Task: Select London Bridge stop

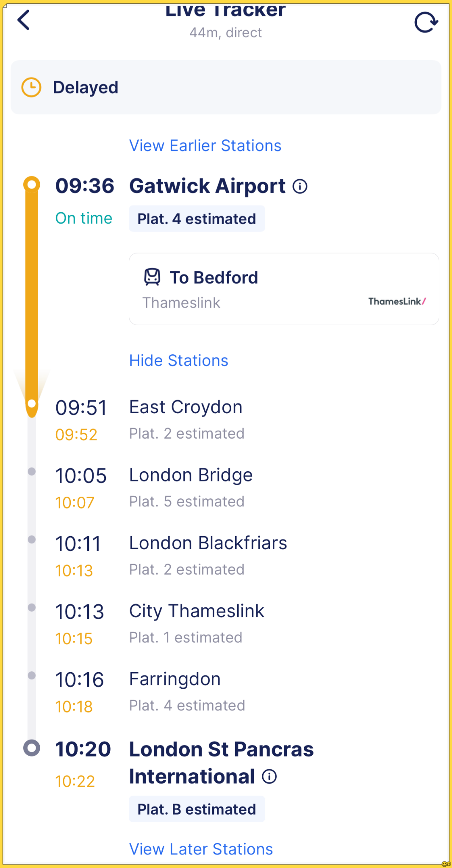Action: (191, 475)
